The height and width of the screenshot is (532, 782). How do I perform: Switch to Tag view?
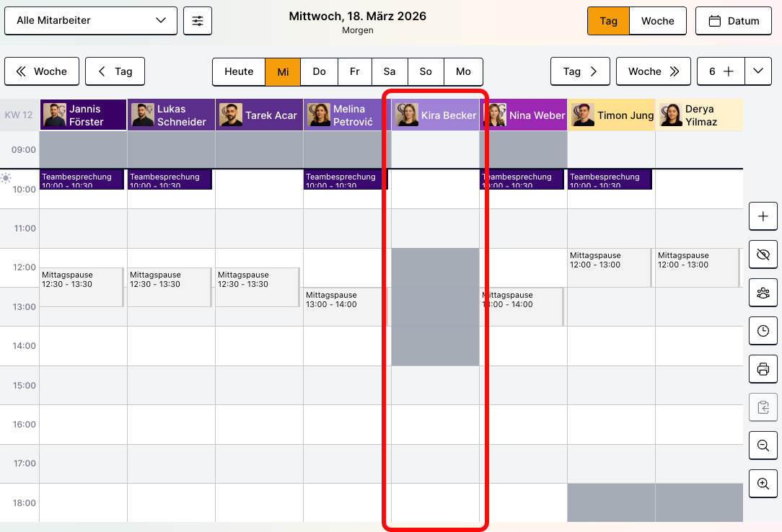tap(608, 21)
